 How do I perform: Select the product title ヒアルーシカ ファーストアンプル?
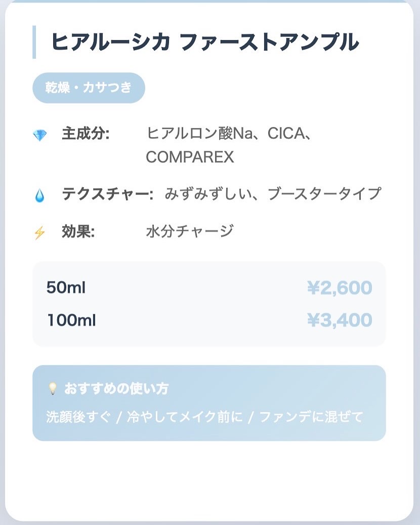click(x=205, y=42)
